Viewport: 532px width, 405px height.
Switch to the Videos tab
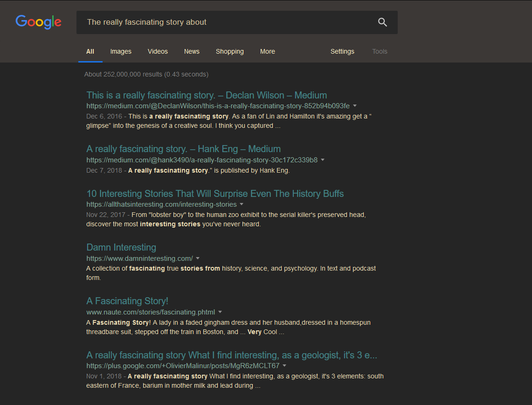click(158, 51)
